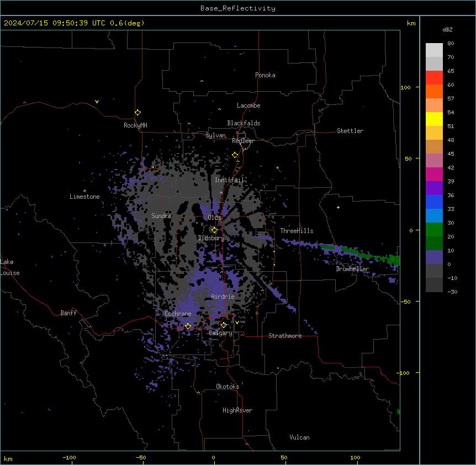Click the -100 tick on the bottom axis
Screen dimensions: 476x465
pos(70,457)
